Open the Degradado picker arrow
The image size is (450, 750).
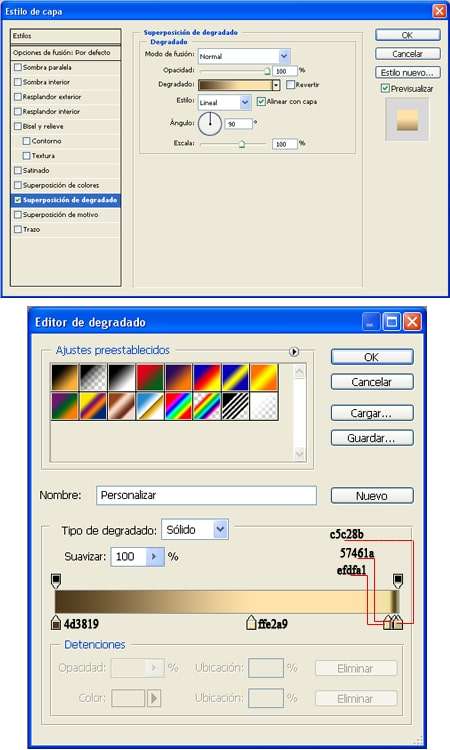(x=276, y=85)
